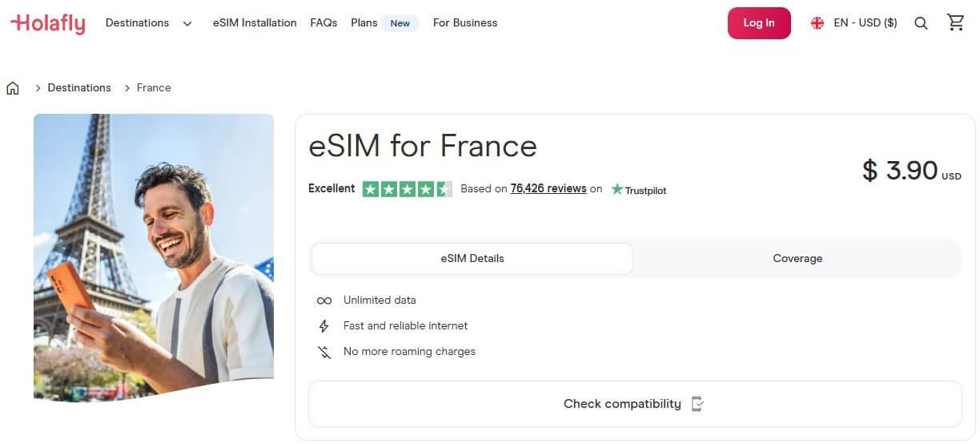The height and width of the screenshot is (444, 980).
Task: Click the Trustpilot logo
Action: tap(638, 190)
